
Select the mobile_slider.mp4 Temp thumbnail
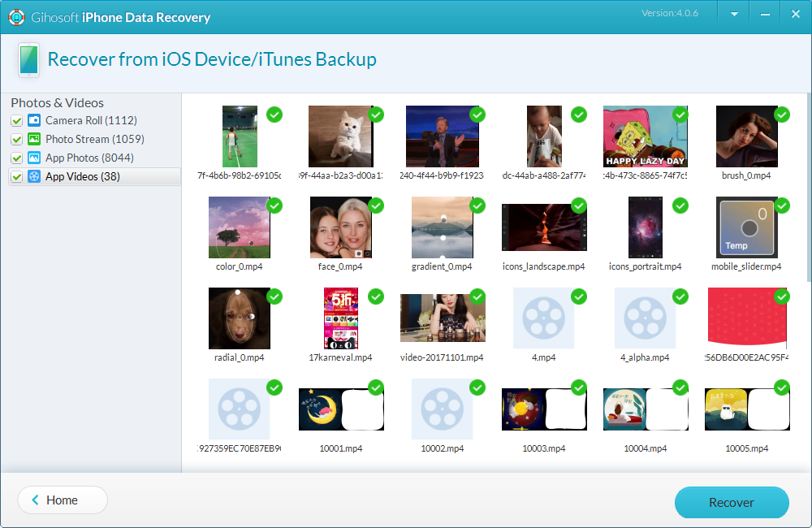point(747,227)
